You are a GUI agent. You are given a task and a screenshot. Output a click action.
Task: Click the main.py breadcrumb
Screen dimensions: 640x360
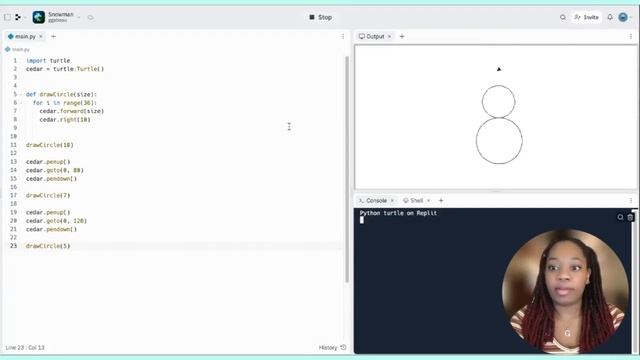point(17,49)
